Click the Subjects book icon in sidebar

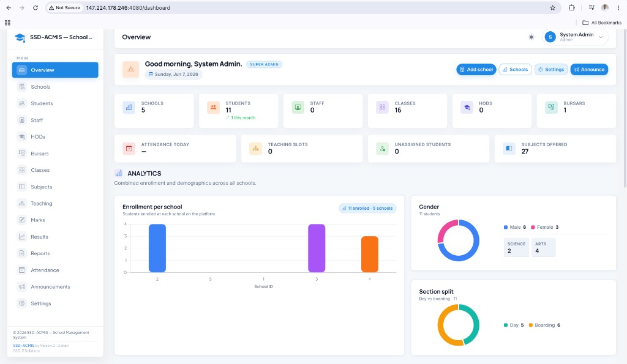pyautogui.click(x=22, y=187)
